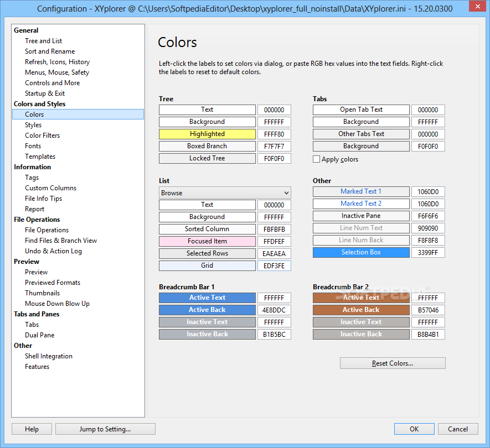Select the Styles category
The width and height of the screenshot is (490, 448).
pyautogui.click(x=33, y=125)
